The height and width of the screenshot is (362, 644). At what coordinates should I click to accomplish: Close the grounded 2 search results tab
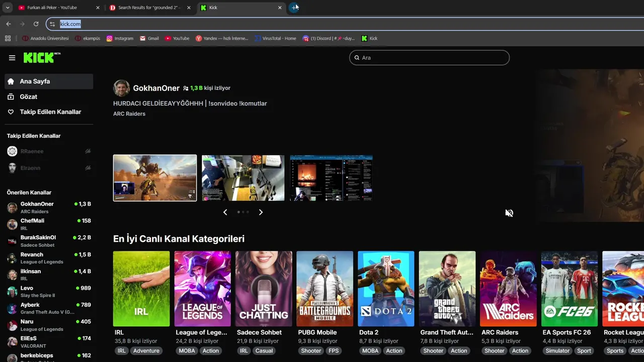click(189, 8)
